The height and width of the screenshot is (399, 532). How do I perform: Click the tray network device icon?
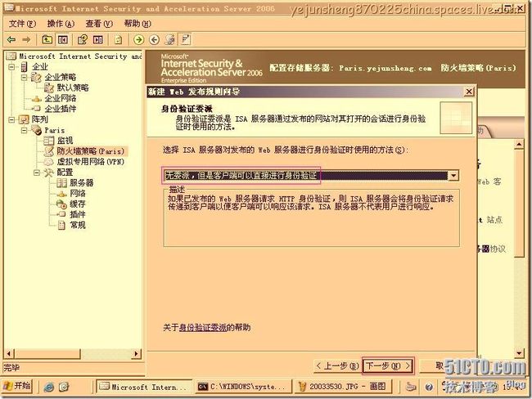pyautogui.click(x=411, y=387)
